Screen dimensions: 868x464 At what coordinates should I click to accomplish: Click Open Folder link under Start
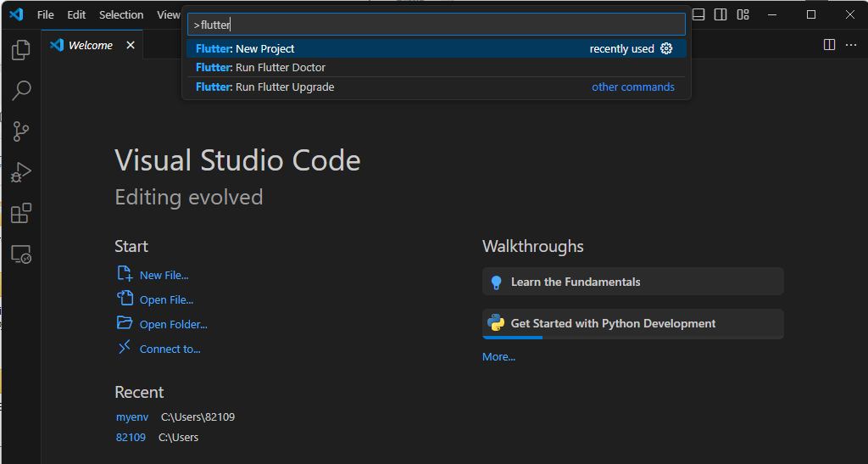pos(173,325)
